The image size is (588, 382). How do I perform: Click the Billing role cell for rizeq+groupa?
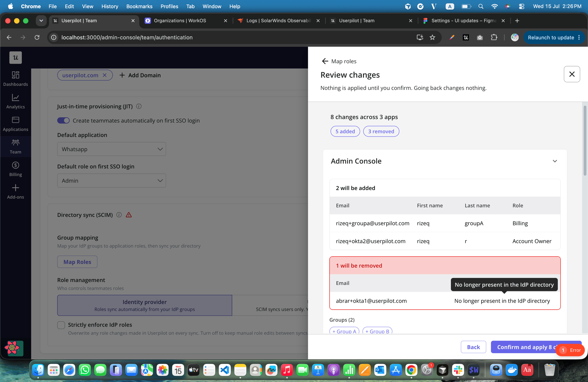pos(520,223)
